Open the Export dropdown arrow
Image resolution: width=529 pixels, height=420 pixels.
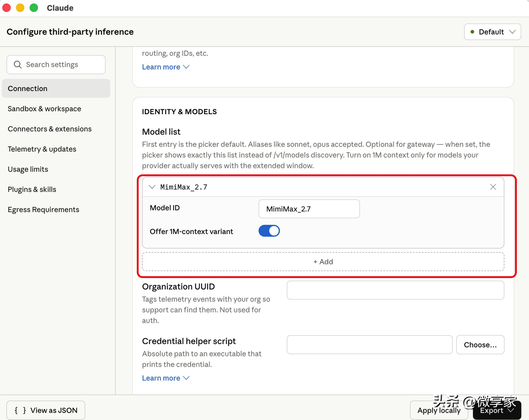[511, 410]
